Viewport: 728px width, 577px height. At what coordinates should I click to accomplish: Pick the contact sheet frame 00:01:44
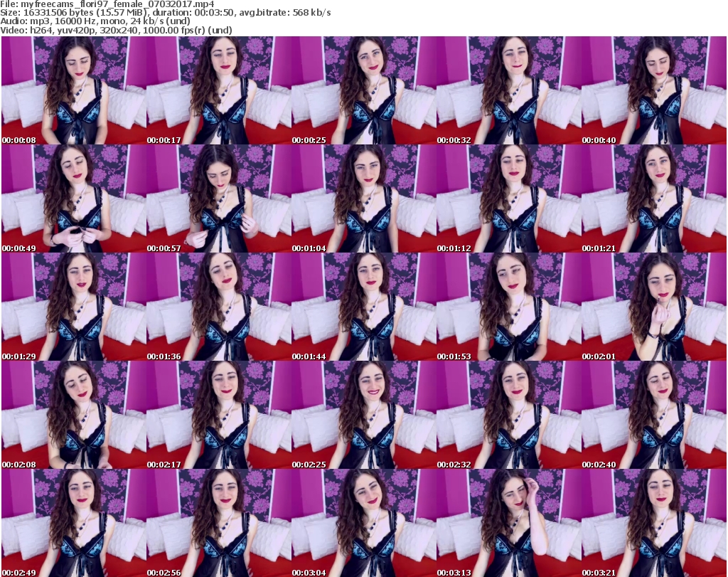364,307
